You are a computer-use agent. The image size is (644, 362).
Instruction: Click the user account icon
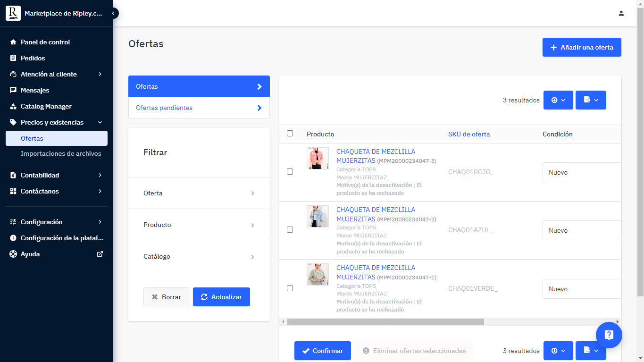621,13
